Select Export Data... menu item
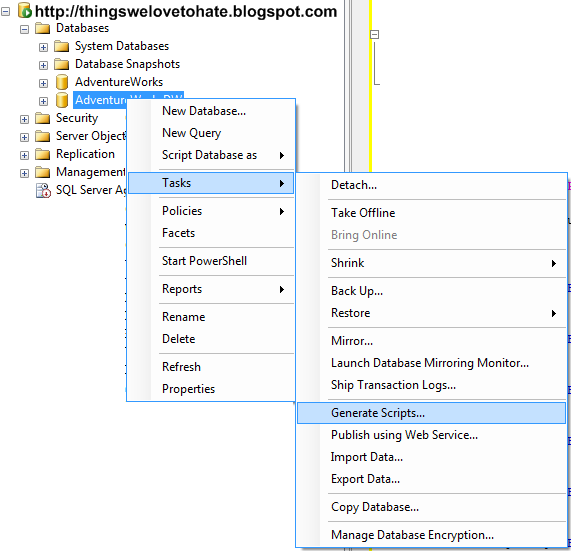This screenshot has height=551, width=571. coord(432,479)
